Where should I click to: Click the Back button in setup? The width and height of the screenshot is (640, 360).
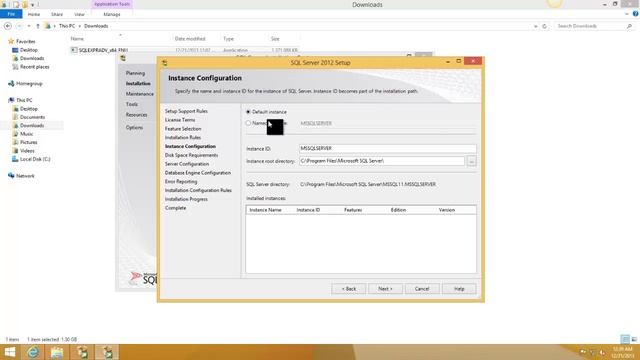coord(349,289)
